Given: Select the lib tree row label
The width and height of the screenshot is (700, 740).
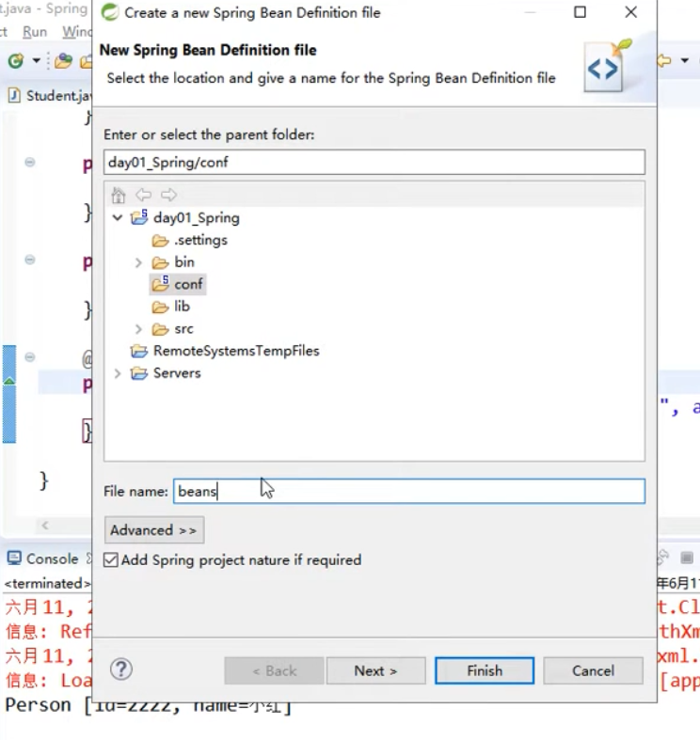Looking at the screenshot, I should click(182, 307).
